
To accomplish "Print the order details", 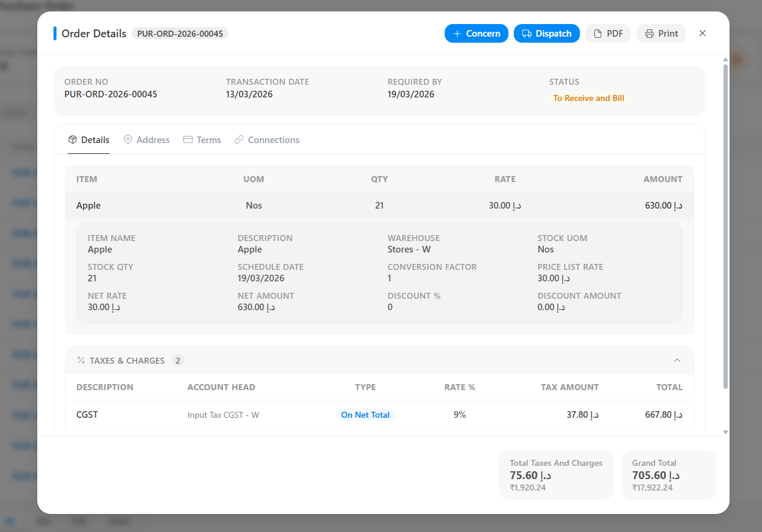I will pyautogui.click(x=661, y=34).
